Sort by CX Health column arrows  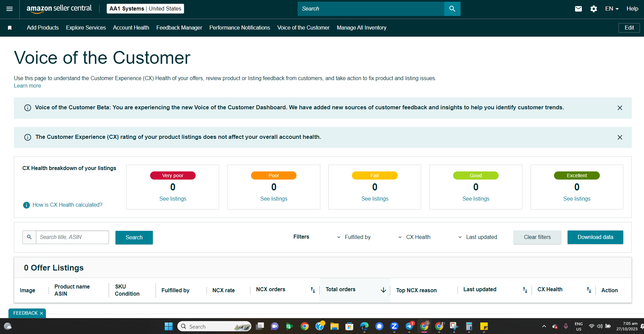coord(589,290)
